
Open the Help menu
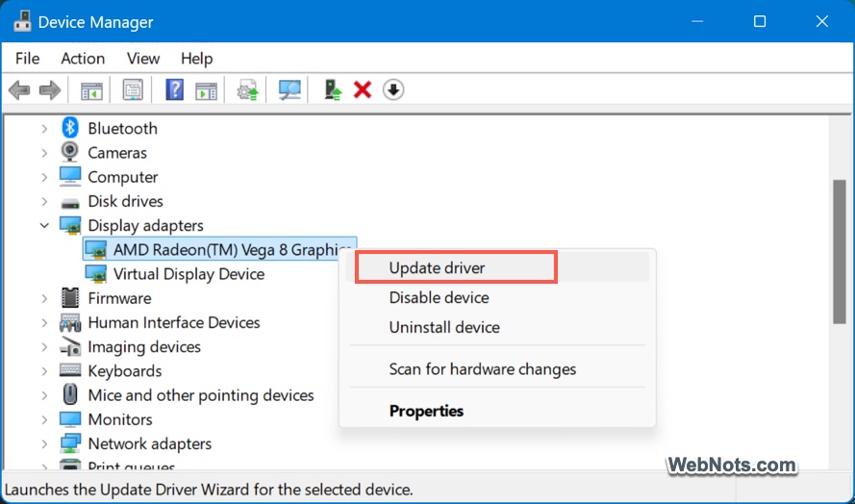pos(196,59)
